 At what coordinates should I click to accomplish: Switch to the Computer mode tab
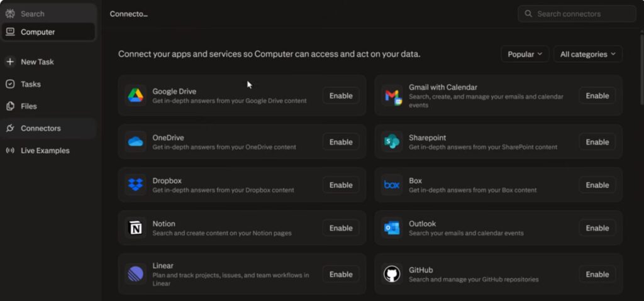38,32
